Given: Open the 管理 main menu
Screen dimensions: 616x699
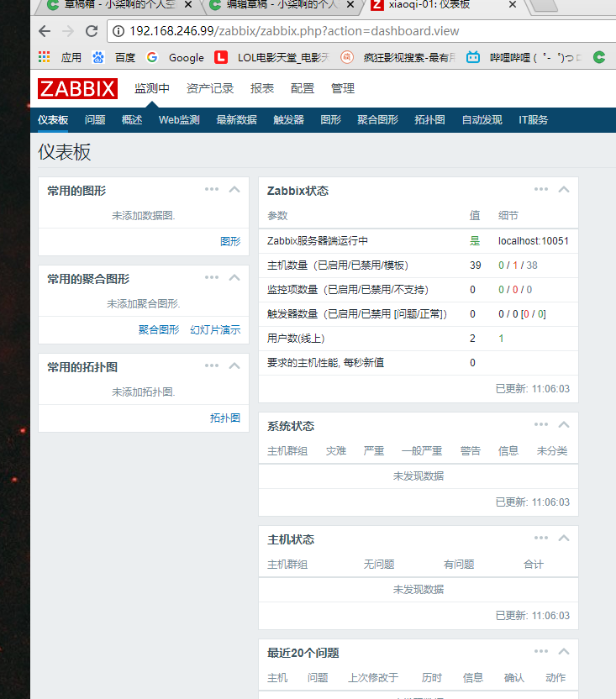Looking at the screenshot, I should pos(343,88).
